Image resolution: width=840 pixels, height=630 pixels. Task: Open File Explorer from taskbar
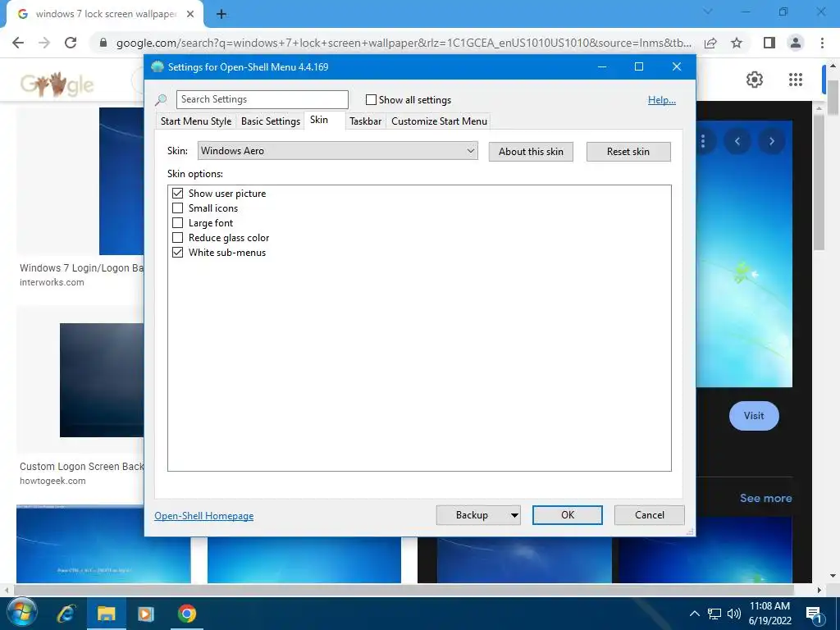pyautogui.click(x=106, y=614)
